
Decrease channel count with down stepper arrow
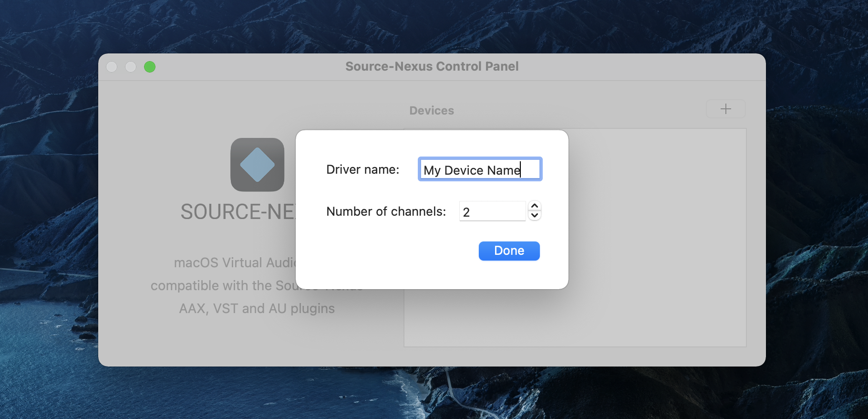tap(535, 216)
